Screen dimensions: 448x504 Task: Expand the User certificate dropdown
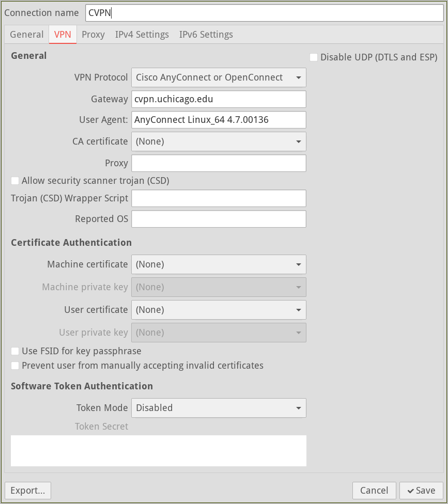click(x=219, y=310)
